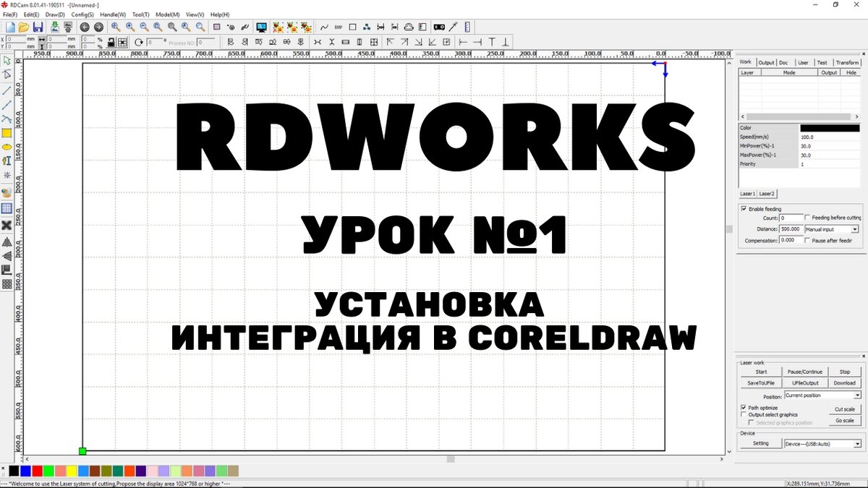This screenshot has height=488, width=868.
Task: Choose the Line drawing tool
Action: coord(7,90)
